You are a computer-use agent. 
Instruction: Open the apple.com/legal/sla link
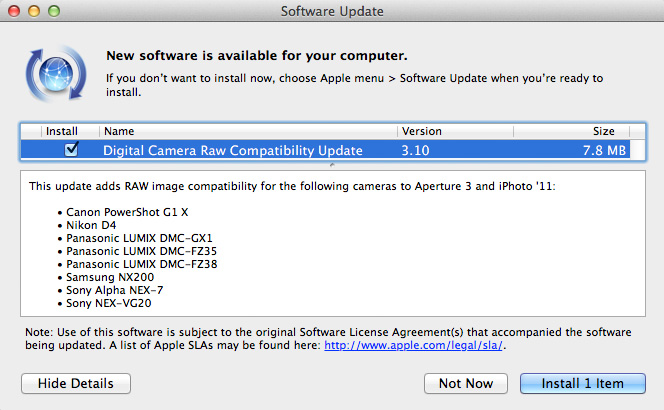(413, 345)
